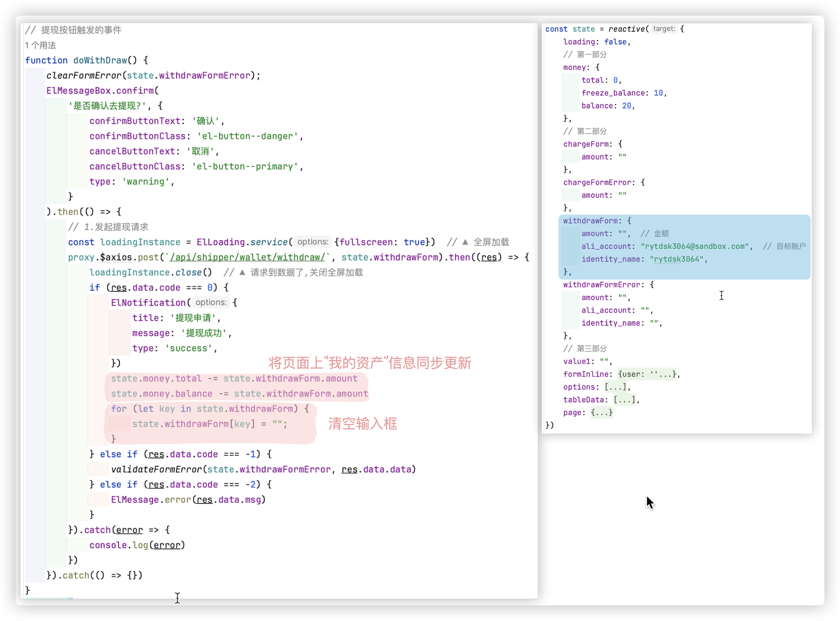Click the ali_account key in withdrawForm
This screenshot has height=621, width=840.
coord(606,246)
